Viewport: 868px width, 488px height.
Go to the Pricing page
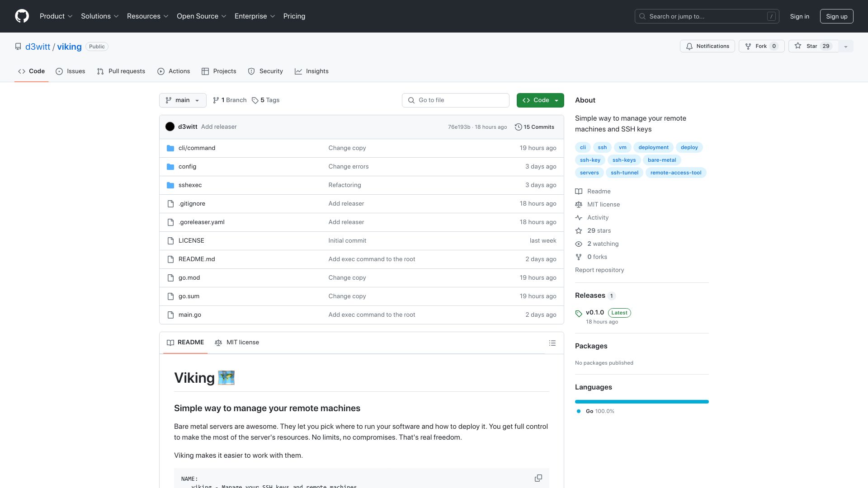point(294,16)
